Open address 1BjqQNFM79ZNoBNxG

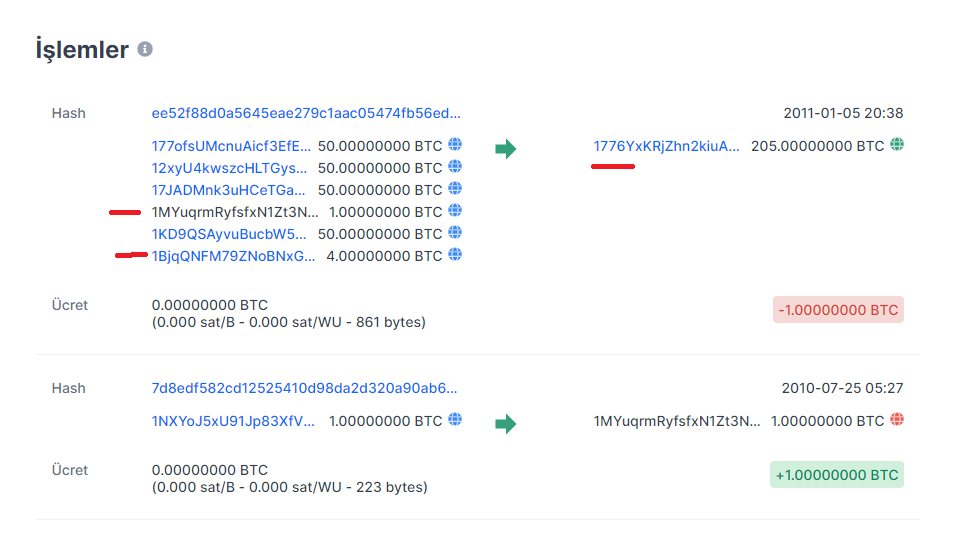234,256
